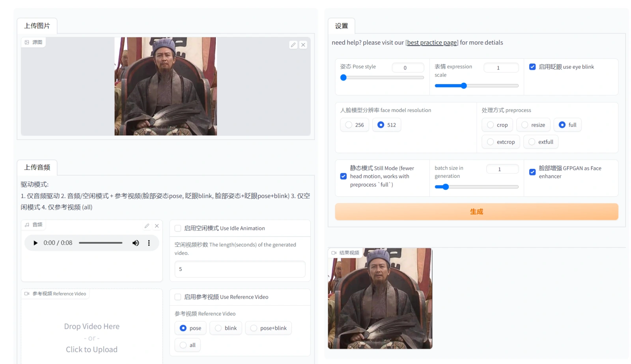Edit the uploaded source image with pencil icon
The image size is (631, 364).
(x=293, y=45)
